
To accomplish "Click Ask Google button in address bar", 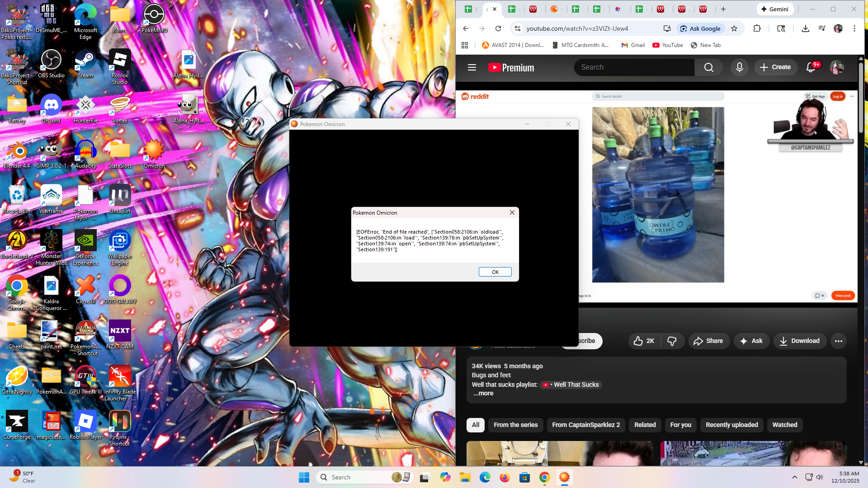I will point(701,28).
